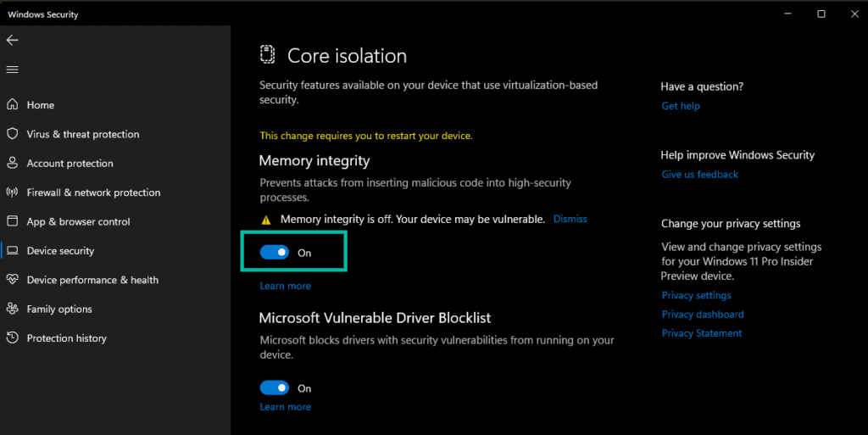Open the hamburger navigation menu
Viewport: 868px width, 435px height.
(x=12, y=70)
